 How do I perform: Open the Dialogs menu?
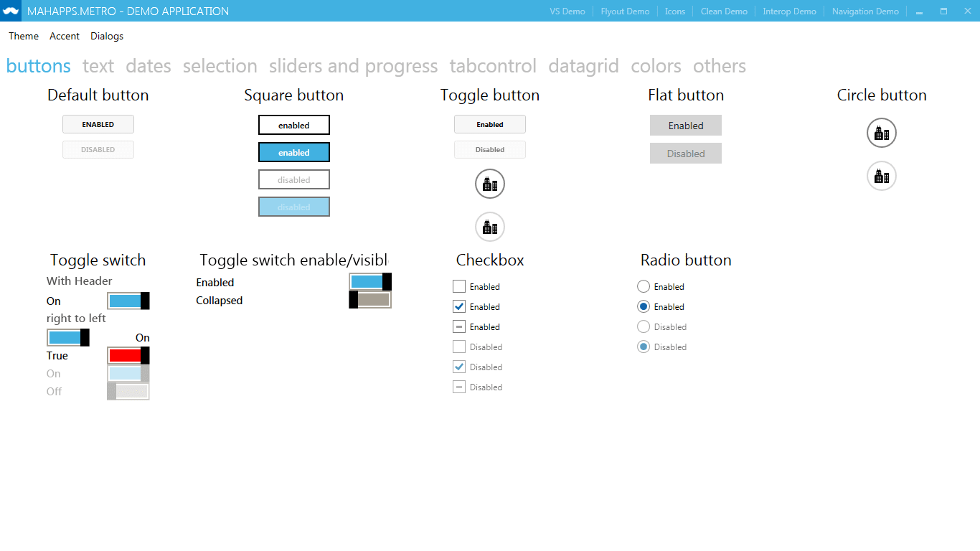click(106, 36)
